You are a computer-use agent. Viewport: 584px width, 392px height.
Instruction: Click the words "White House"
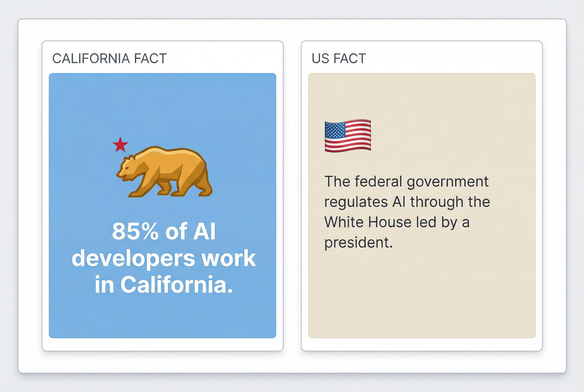(368, 222)
